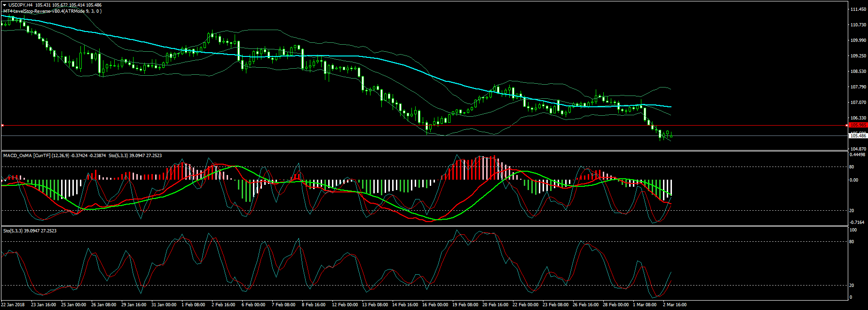Image resolution: width=868 pixels, height=310 pixels.
Task: Click the 100 level on the Stochastic scale
Action: point(853,230)
